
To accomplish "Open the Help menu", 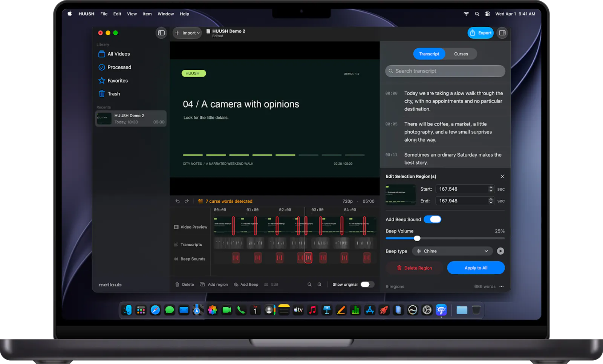I will [x=184, y=14].
